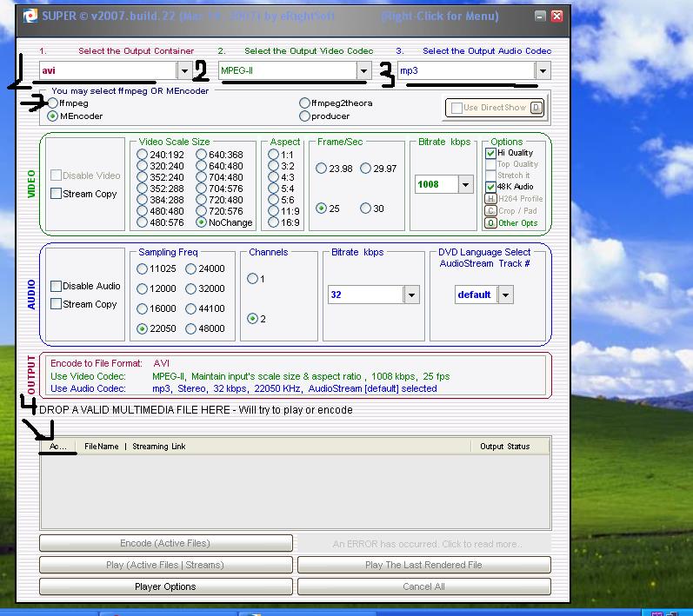
Task: Open the Crop / Pad C icon
Action: click(x=490, y=211)
